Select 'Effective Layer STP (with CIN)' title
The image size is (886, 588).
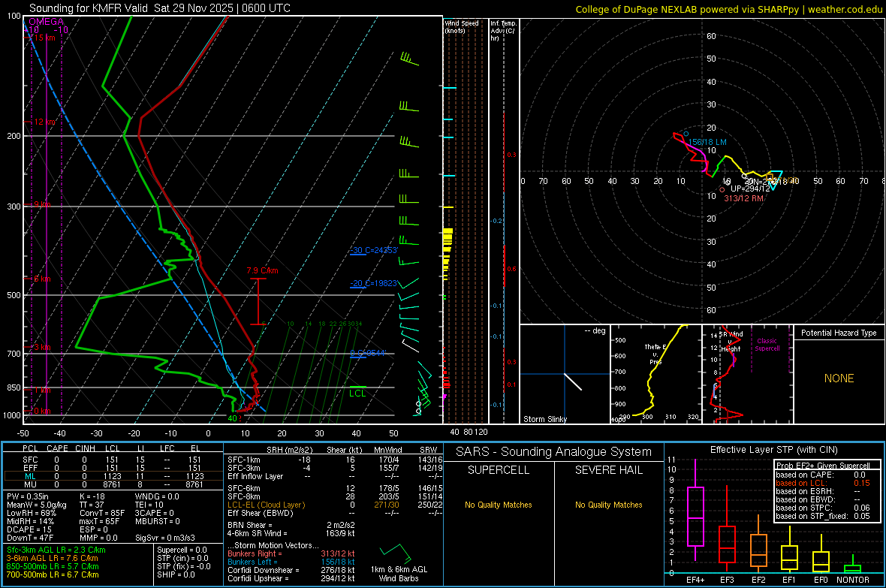(773, 450)
